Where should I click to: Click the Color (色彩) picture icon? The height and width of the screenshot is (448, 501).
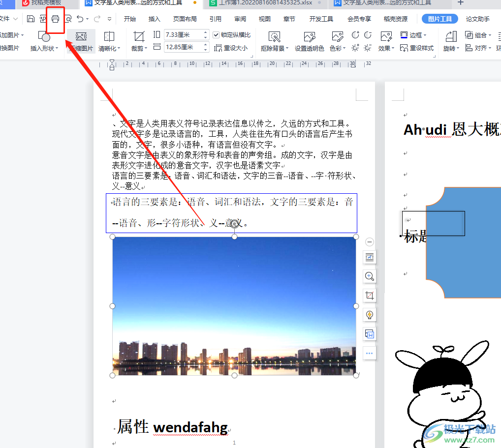[x=338, y=37]
